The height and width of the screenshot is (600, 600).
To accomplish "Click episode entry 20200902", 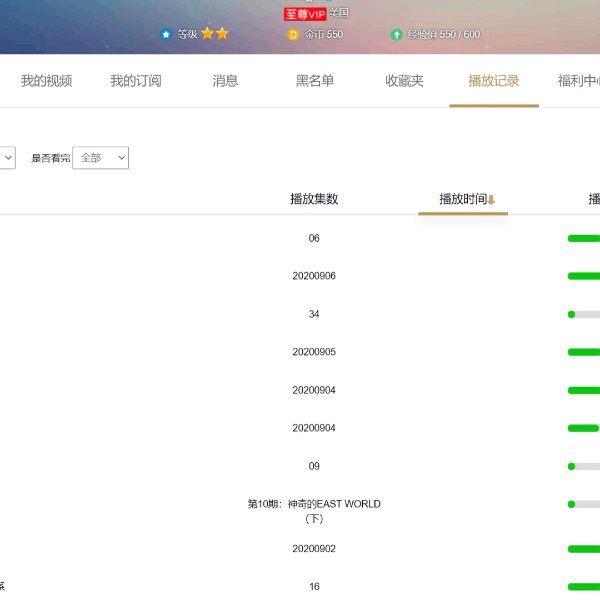I will 314,549.
